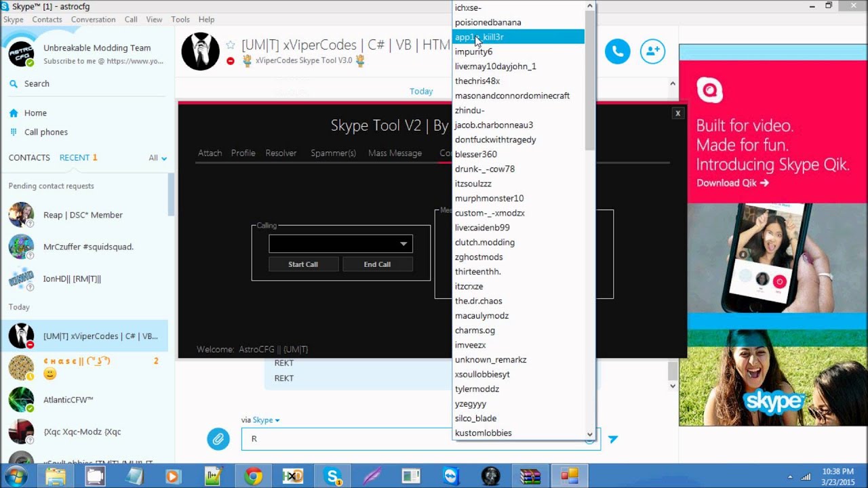Image resolution: width=868 pixels, height=488 pixels.
Task: Open Skype from the taskbar
Action: [334, 476]
